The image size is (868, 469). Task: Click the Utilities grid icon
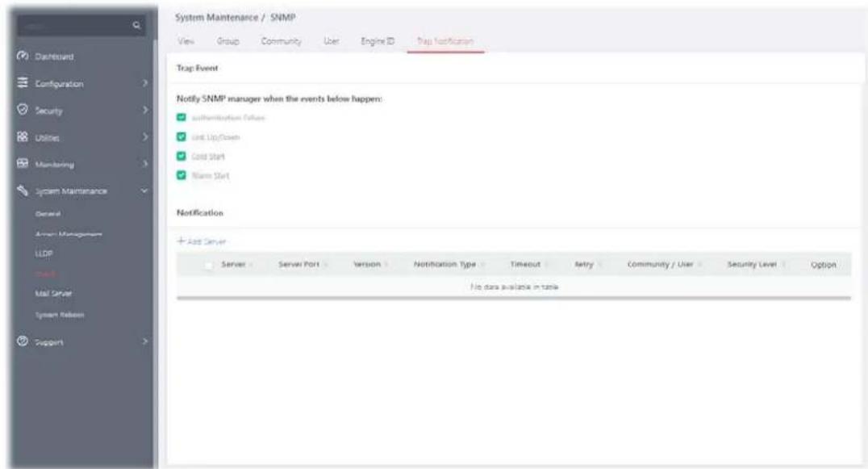(x=22, y=136)
